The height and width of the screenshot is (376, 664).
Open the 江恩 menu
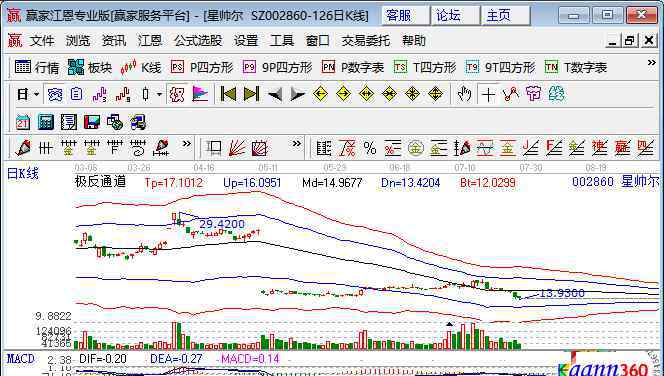coord(150,41)
